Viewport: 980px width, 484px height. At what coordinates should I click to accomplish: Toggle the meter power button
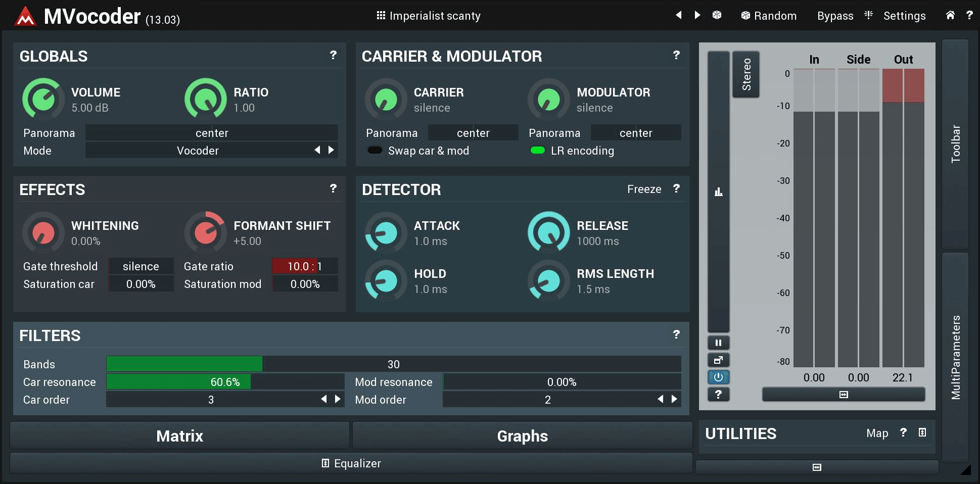[718, 377]
